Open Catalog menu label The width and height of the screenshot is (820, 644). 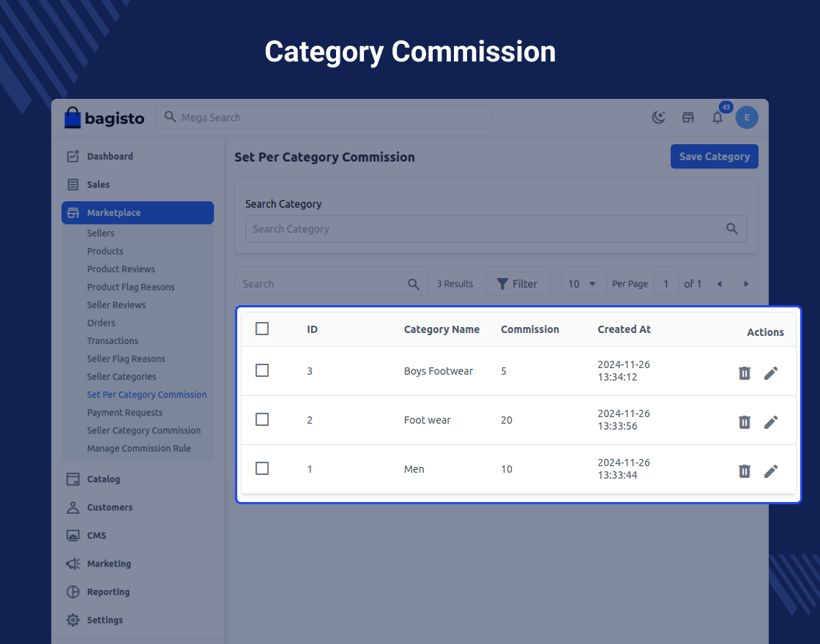coord(103,479)
